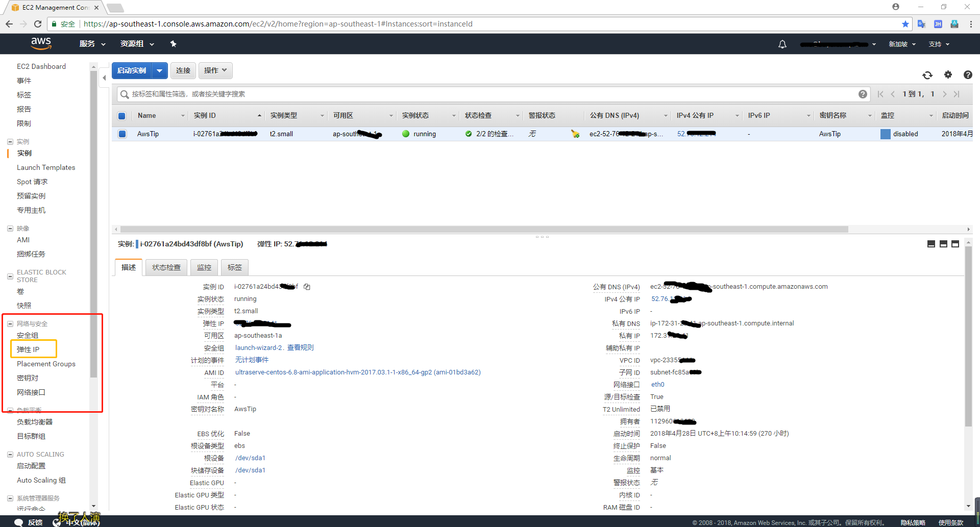Viewport: 980px width, 527px height.
Task: Open the eth0 network interface link
Action: (657, 385)
